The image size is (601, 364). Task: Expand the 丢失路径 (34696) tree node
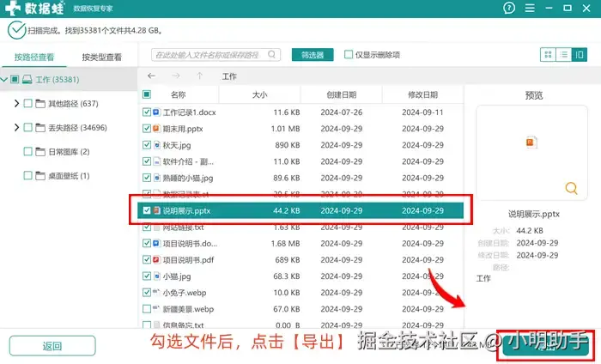[16, 127]
